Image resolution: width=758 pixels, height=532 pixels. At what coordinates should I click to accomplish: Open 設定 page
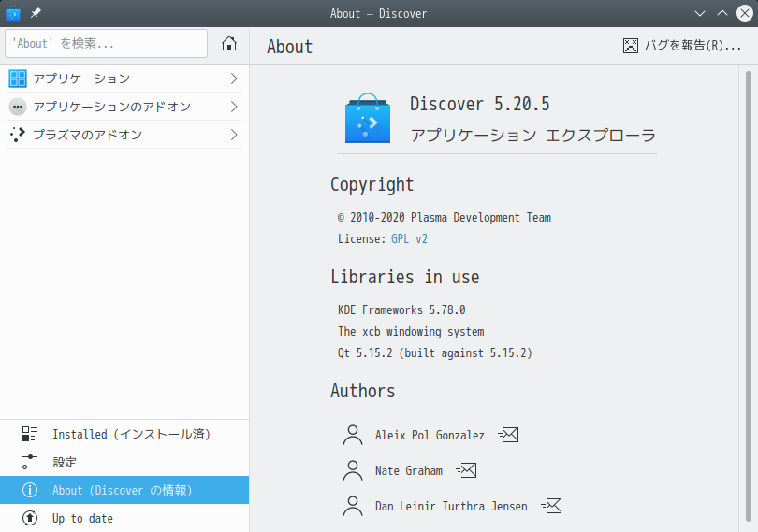point(124,462)
